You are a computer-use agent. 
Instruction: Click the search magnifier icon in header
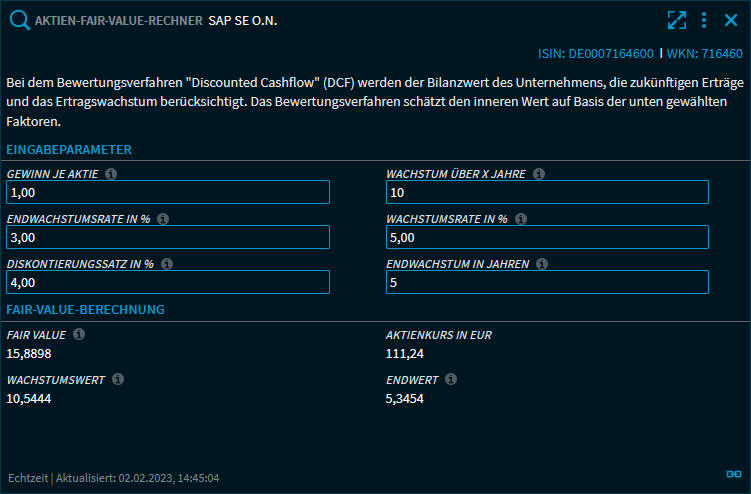pos(19,20)
